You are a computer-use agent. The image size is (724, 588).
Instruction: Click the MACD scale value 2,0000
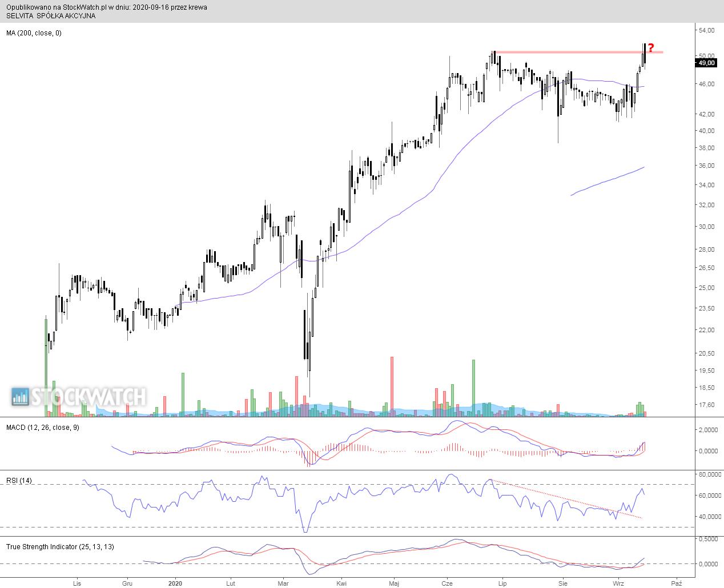coord(709,429)
